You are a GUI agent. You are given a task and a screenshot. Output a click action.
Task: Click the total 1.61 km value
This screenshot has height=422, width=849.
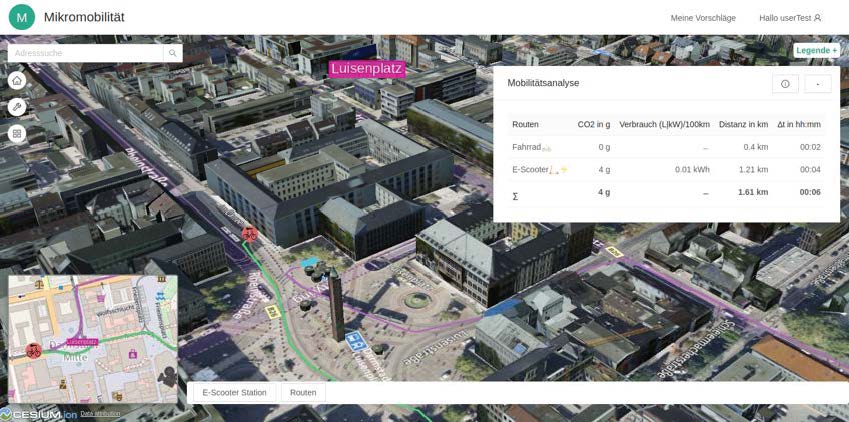click(753, 192)
